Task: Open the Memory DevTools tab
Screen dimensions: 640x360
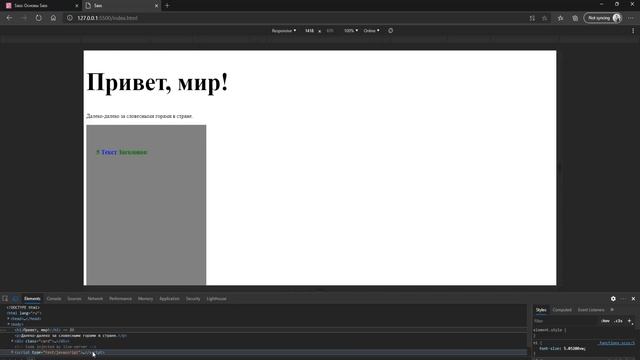Action: click(x=145, y=299)
